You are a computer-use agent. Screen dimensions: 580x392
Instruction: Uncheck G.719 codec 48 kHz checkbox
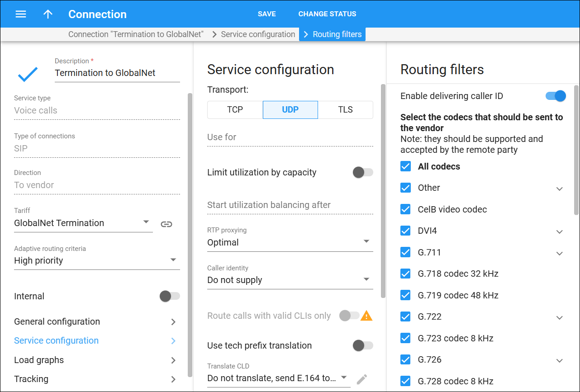(406, 295)
